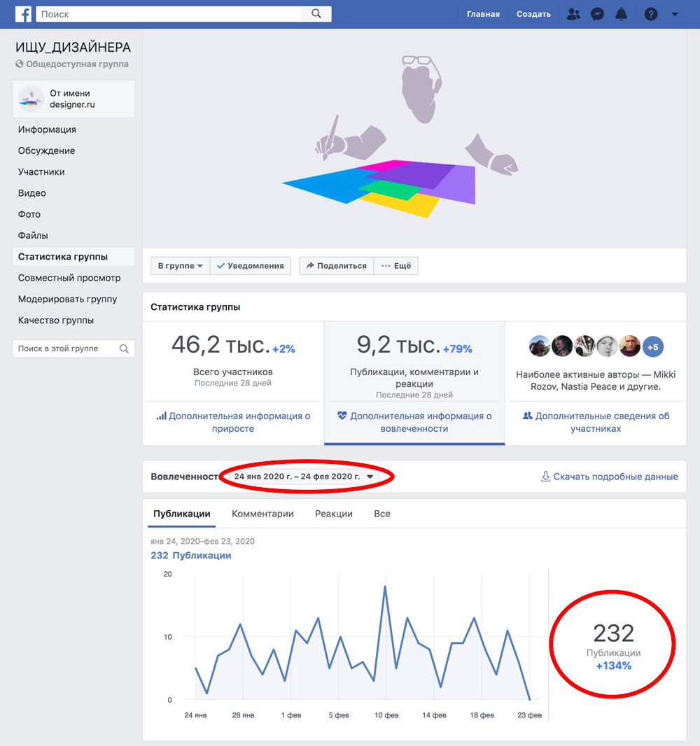The image size is (700, 746).
Task: Click the search magnifier button in top bar
Action: click(316, 14)
